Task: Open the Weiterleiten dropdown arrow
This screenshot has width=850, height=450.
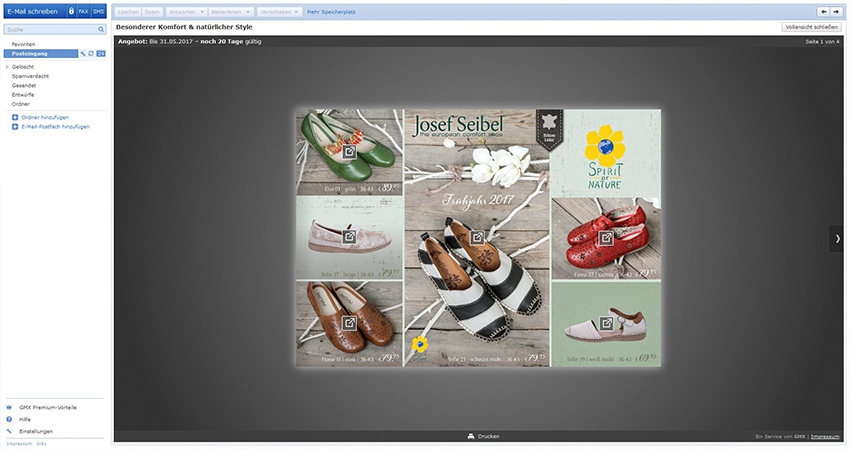Action: [248, 12]
